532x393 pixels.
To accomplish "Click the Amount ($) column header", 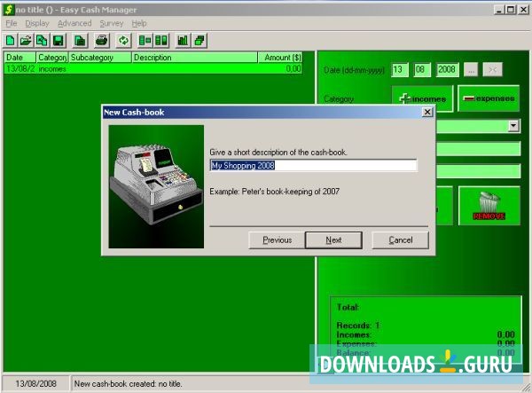I will [x=280, y=58].
